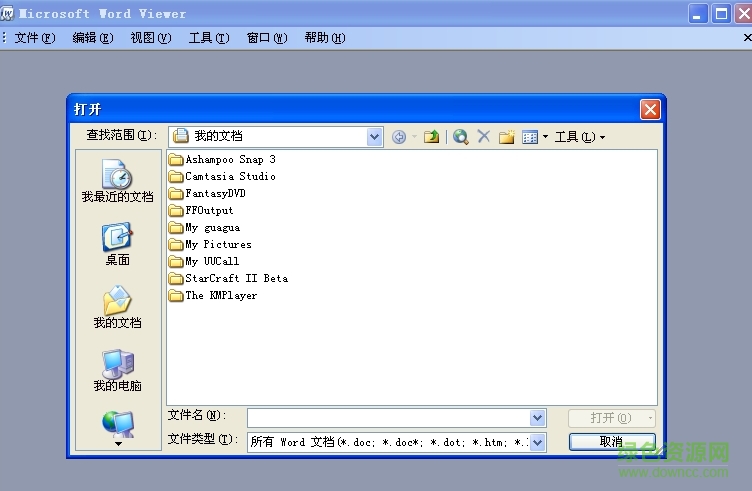This screenshot has width=752, height=491.
Task: Click the Search the Web icon
Action: (460, 137)
